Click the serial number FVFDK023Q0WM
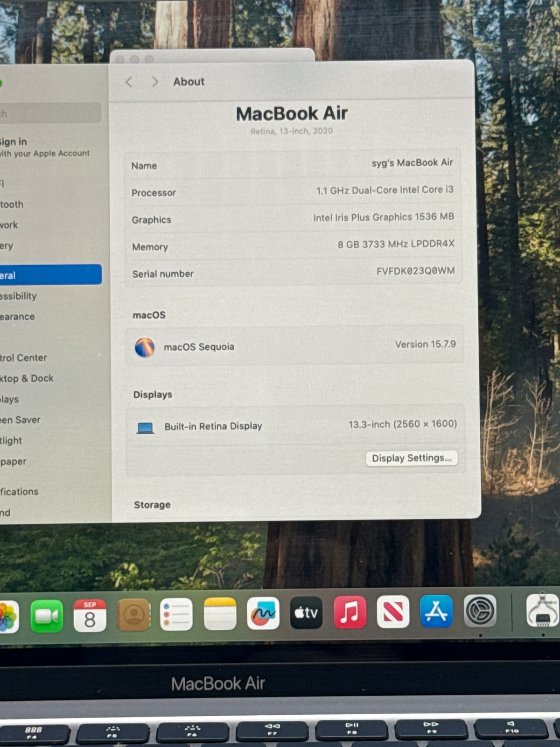 pyautogui.click(x=415, y=271)
